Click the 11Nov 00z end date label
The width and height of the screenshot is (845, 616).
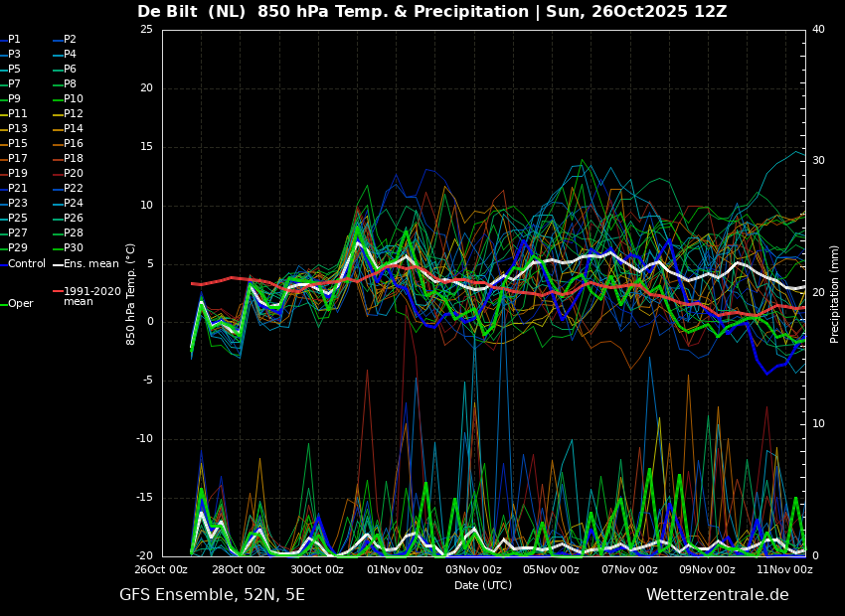(785, 569)
